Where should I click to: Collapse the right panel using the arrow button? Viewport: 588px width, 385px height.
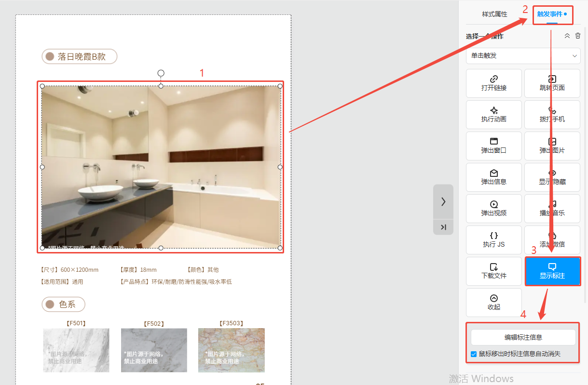pyautogui.click(x=443, y=202)
